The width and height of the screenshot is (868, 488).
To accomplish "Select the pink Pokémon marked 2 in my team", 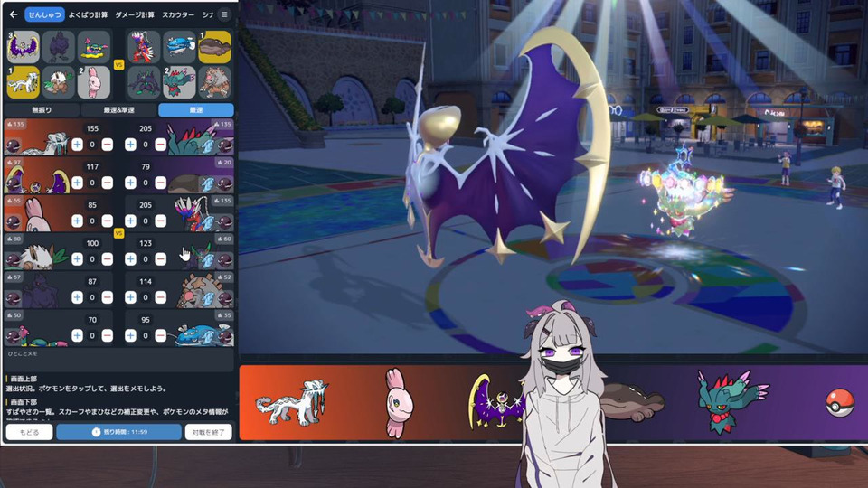I will (93, 82).
